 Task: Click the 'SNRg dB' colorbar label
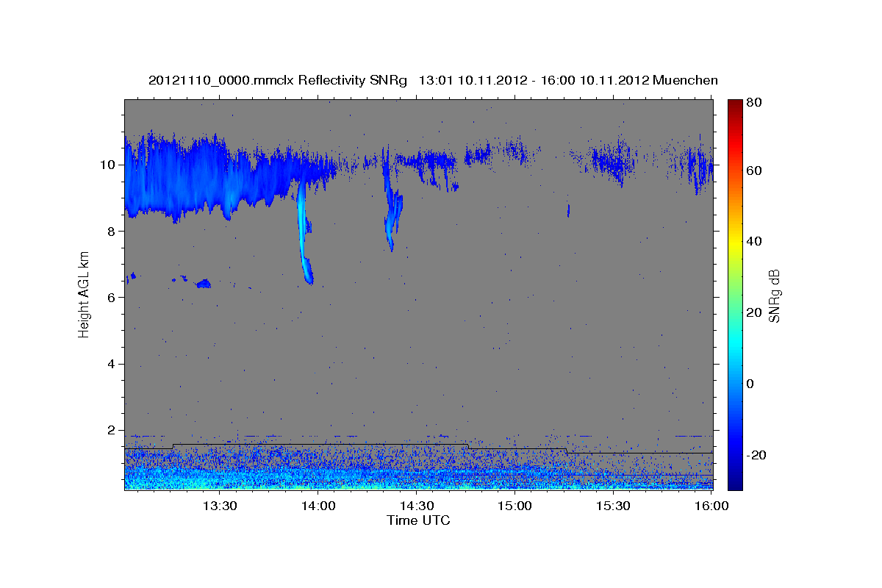pyautogui.click(x=774, y=295)
